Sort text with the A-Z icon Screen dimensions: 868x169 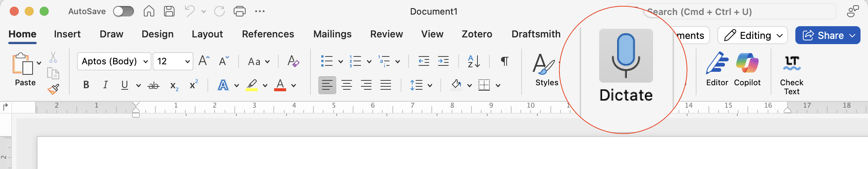pyautogui.click(x=474, y=61)
